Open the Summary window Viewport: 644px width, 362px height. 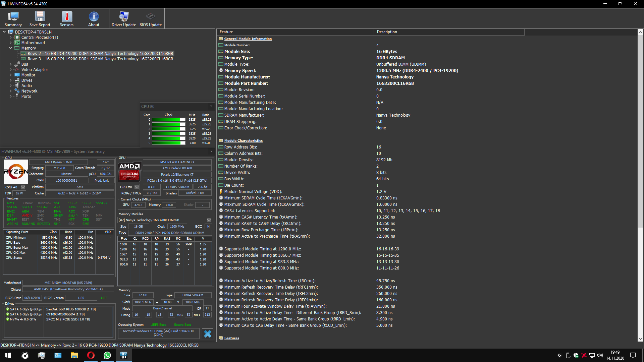pos(13,18)
